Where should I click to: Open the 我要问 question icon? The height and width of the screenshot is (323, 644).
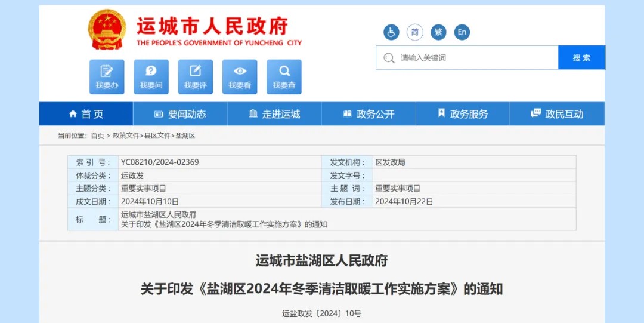pyautogui.click(x=151, y=76)
